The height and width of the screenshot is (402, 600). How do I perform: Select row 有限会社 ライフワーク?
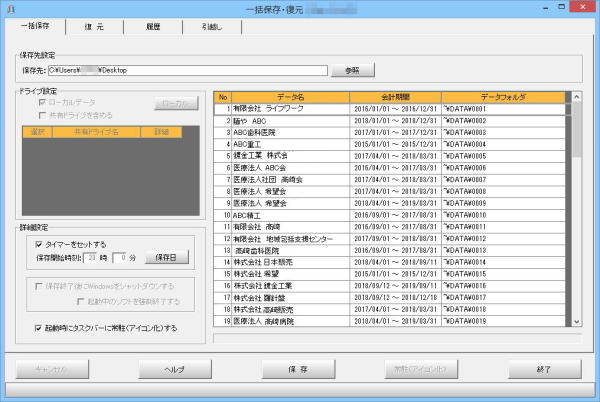point(390,109)
